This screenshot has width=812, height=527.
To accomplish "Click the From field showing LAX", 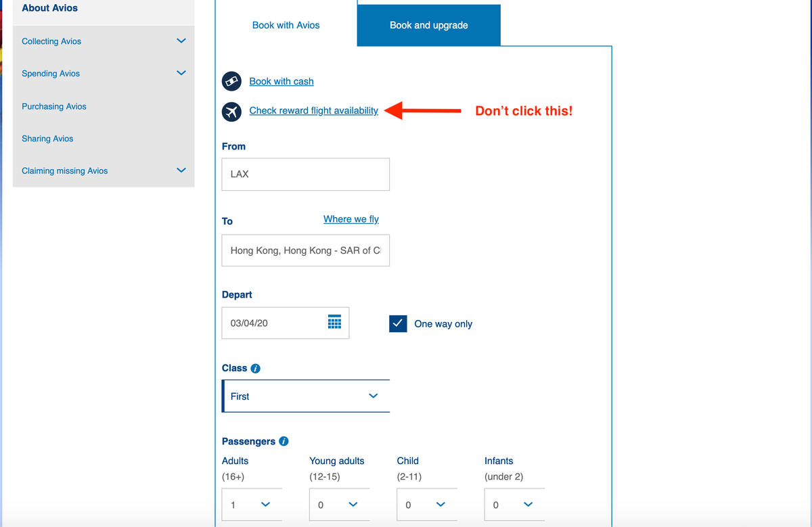I will point(305,174).
